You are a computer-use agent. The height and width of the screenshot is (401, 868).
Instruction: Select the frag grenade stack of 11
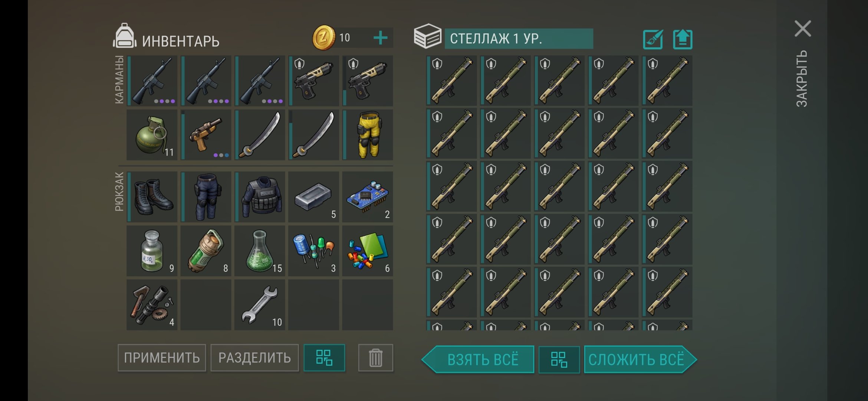point(152,135)
